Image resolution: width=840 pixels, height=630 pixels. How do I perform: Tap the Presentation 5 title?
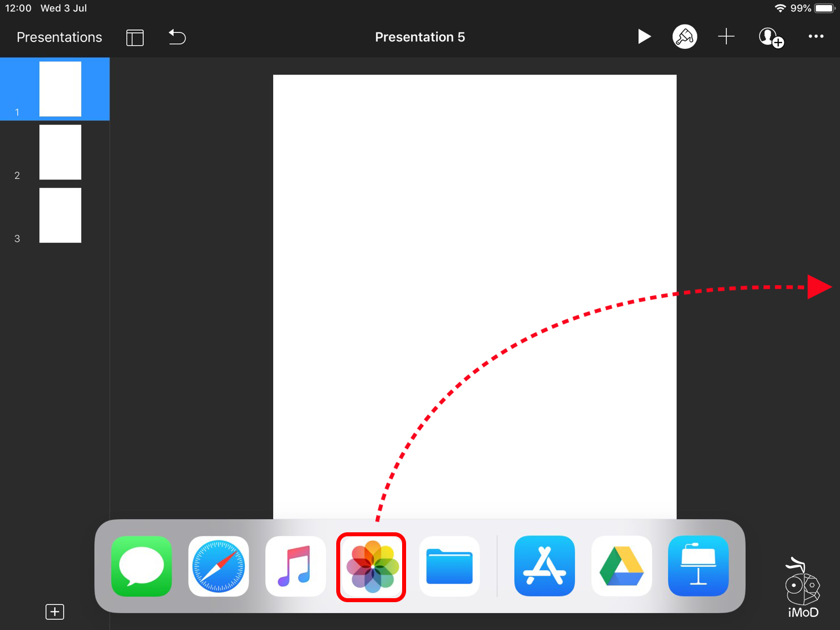coord(420,37)
